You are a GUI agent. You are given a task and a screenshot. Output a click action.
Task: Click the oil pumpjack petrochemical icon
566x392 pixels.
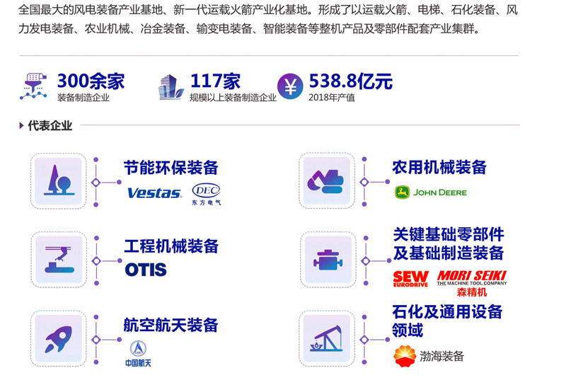(x=326, y=338)
